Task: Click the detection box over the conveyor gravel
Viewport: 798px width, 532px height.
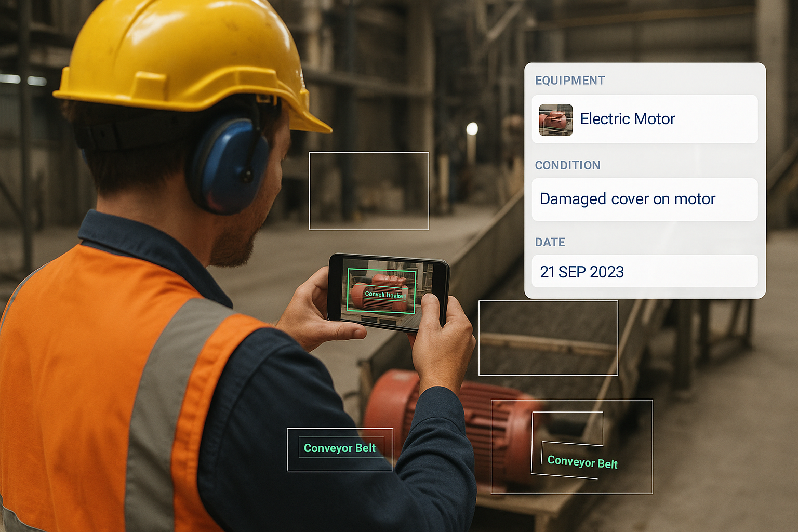Action: [x=548, y=338]
